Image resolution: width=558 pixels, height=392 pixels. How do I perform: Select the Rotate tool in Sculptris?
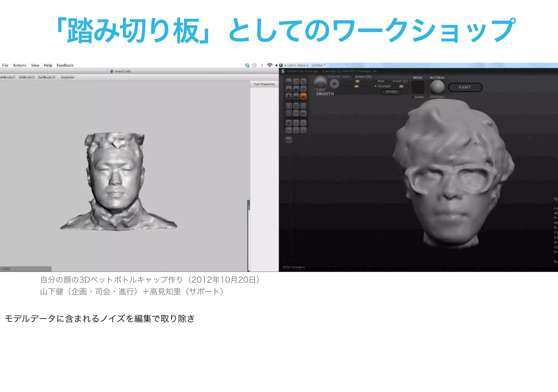tap(296, 82)
